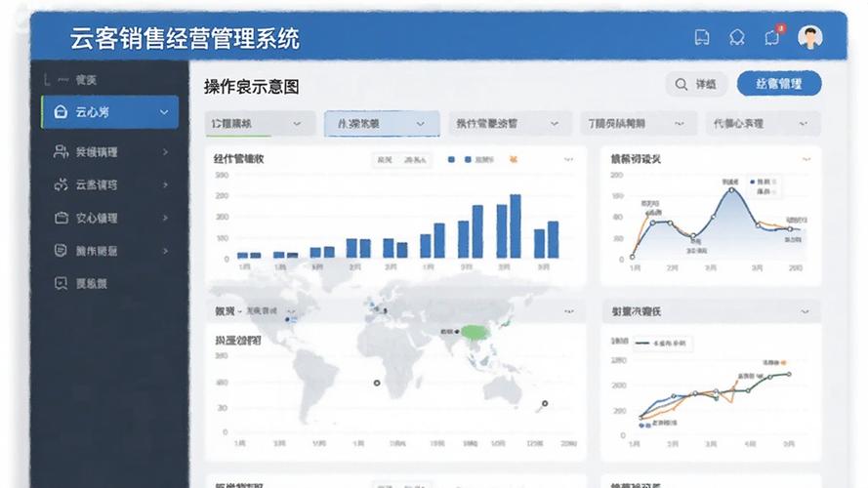Viewport: 868px width, 488px height.
Task: Open the document icon in header
Action: (x=702, y=38)
